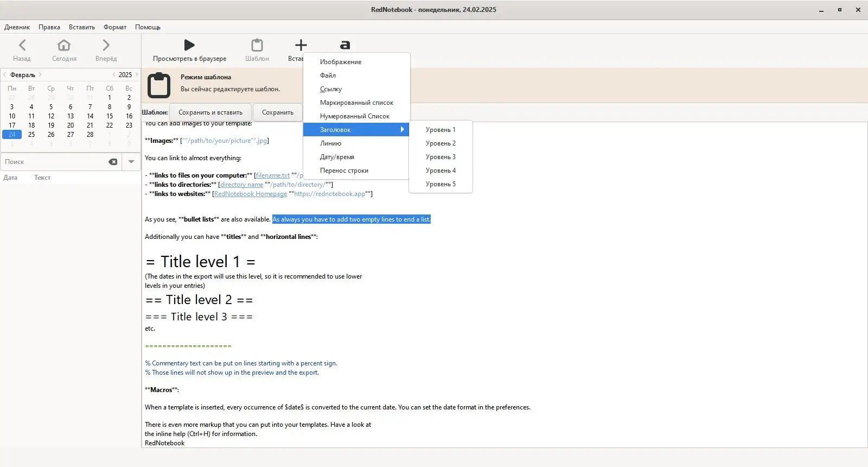Click the Просмотреть в браузере play icon

[189, 45]
